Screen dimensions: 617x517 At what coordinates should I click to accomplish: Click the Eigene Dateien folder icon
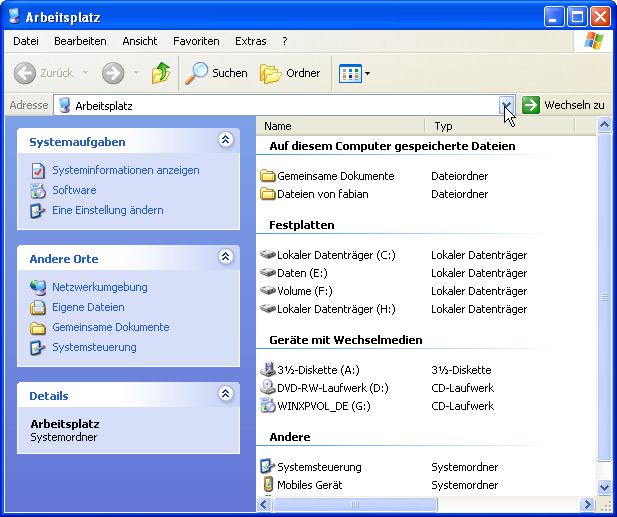coord(38,307)
